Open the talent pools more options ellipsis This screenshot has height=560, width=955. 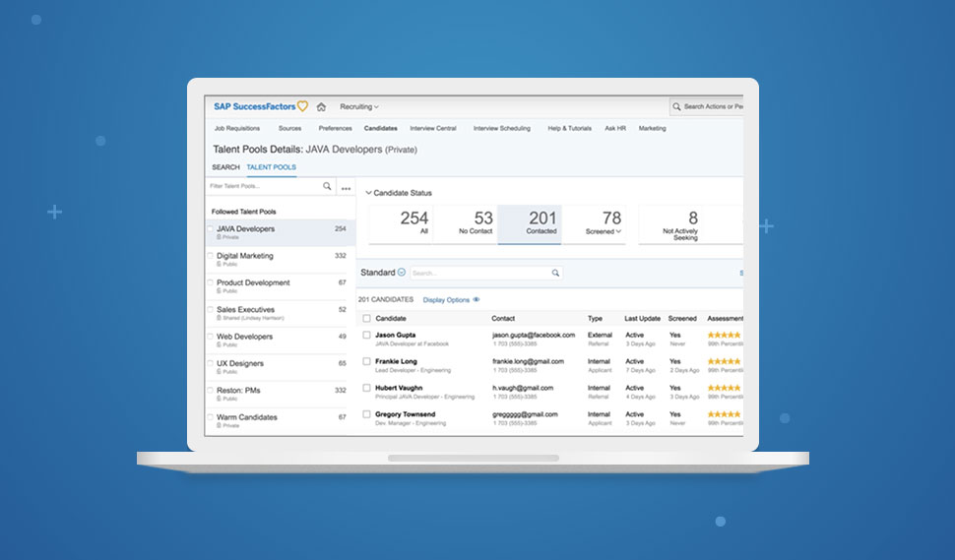[x=346, y=187]
